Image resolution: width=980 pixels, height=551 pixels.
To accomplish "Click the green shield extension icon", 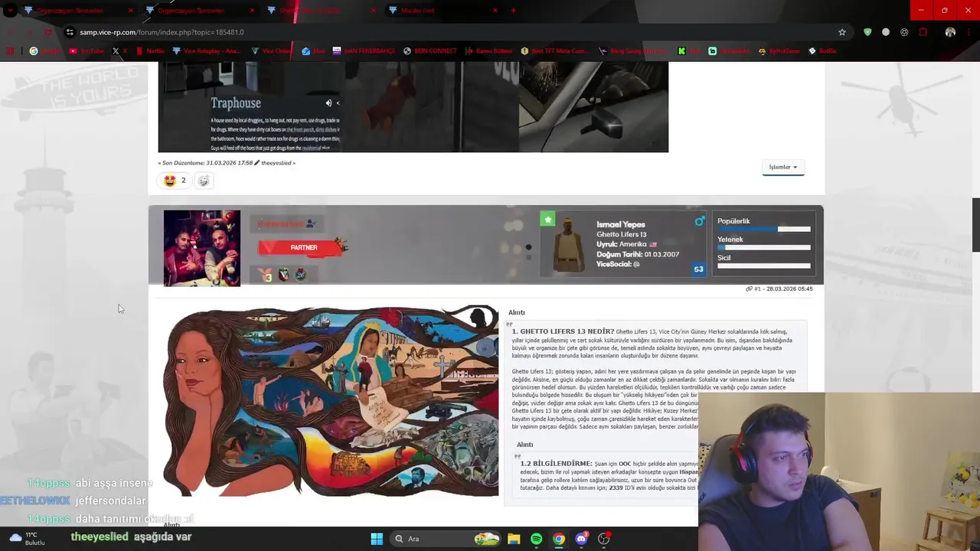I will point(867,32).
